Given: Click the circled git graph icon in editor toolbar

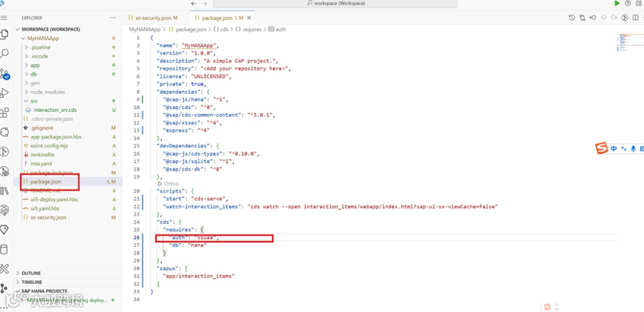Looking at the screenshot, I should (625, 18).
